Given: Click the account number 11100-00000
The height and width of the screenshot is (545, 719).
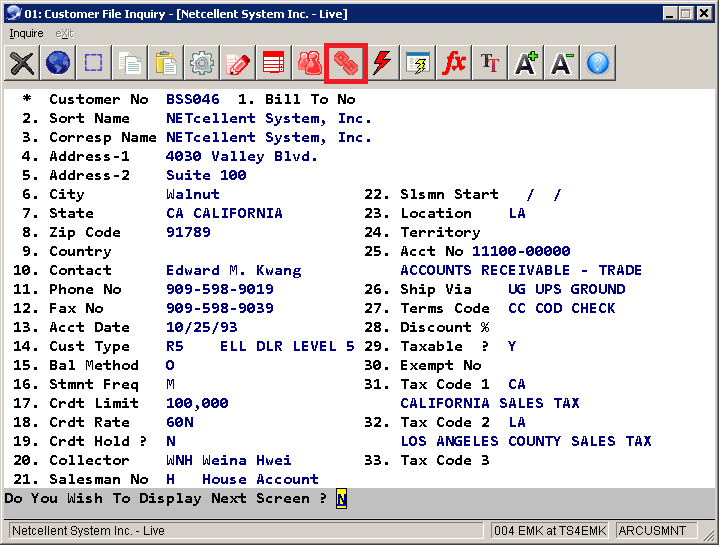Looking at the screenshot, I should point(521,251).
